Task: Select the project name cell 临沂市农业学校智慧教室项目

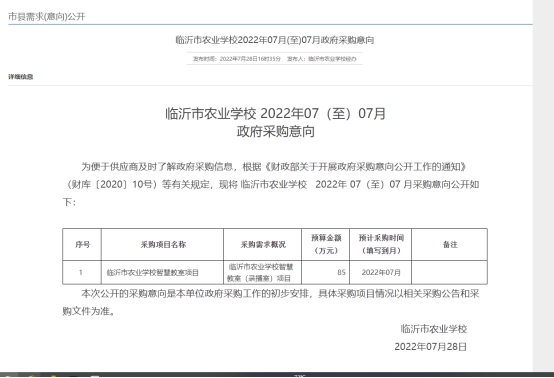Action: pyautogui.click(x=153, y=272)
